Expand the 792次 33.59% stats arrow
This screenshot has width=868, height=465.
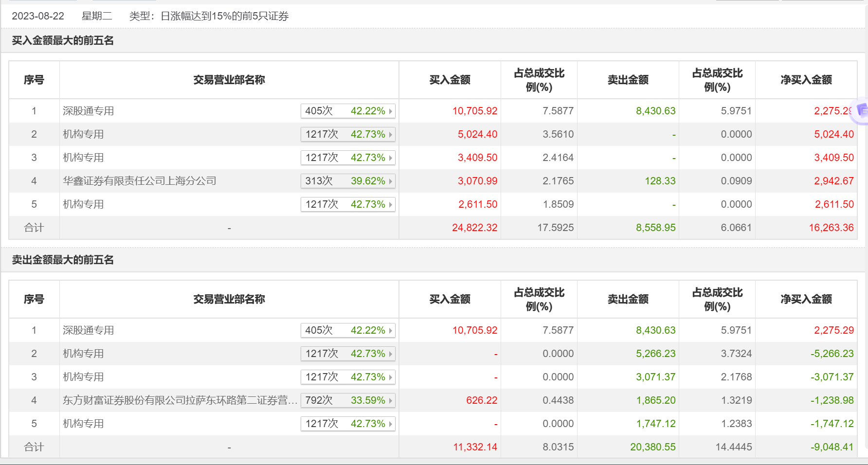click(390, 401)
